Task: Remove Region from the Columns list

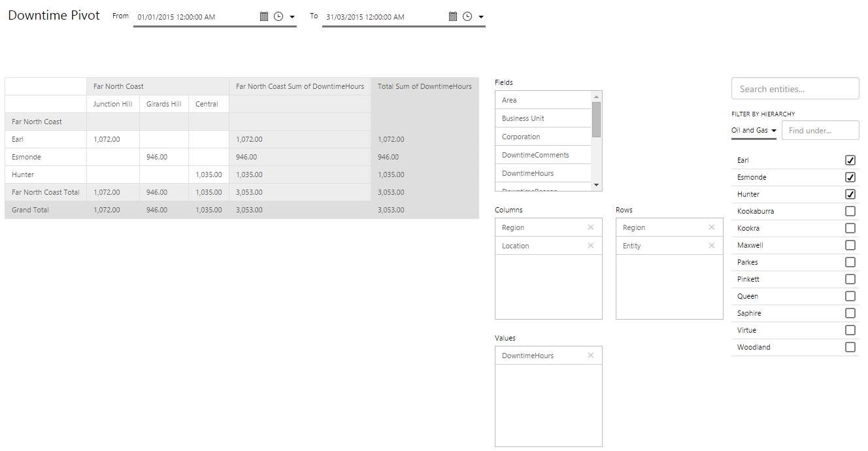Action: [x=591, y=227]
